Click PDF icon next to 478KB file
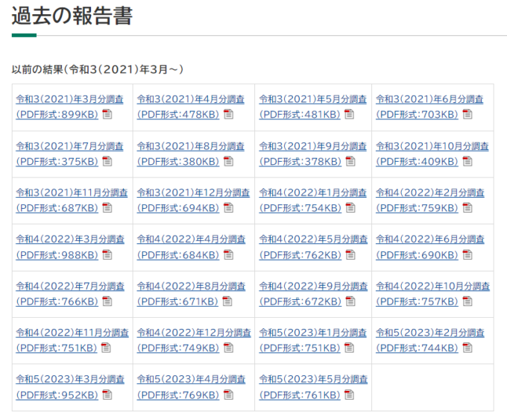 pos(228,114)
